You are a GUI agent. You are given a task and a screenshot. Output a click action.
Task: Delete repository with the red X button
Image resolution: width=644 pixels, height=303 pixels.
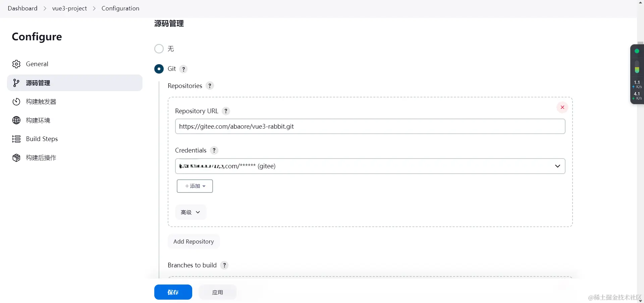(562, 107)
